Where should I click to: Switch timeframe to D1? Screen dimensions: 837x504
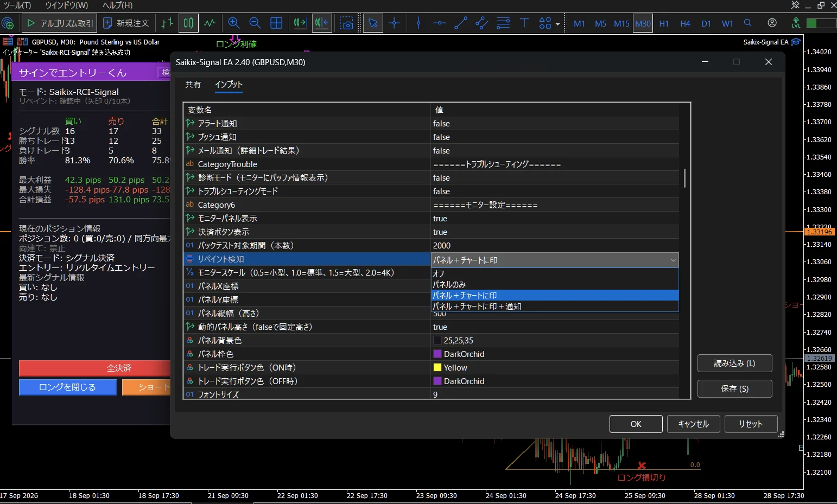[x=706, y=24]
